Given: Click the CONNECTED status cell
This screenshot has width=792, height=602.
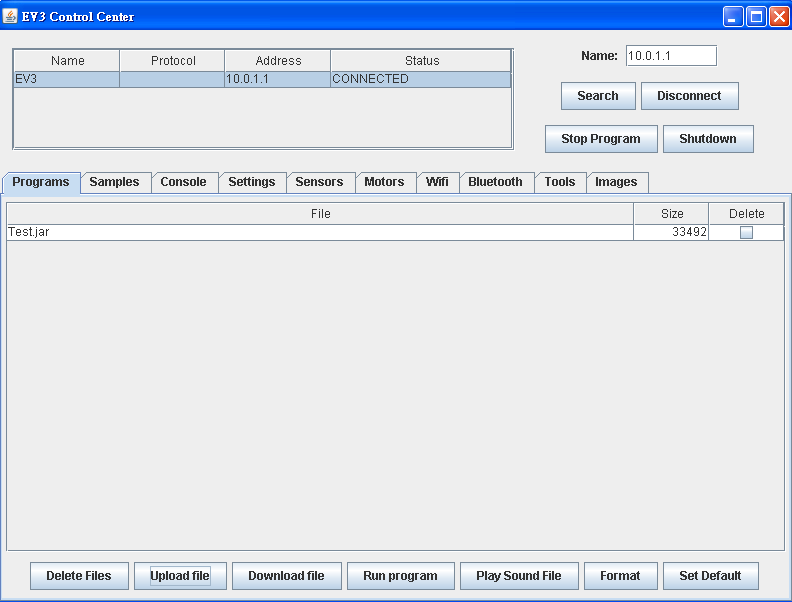Looking at the screenshot, I should 421,79.
